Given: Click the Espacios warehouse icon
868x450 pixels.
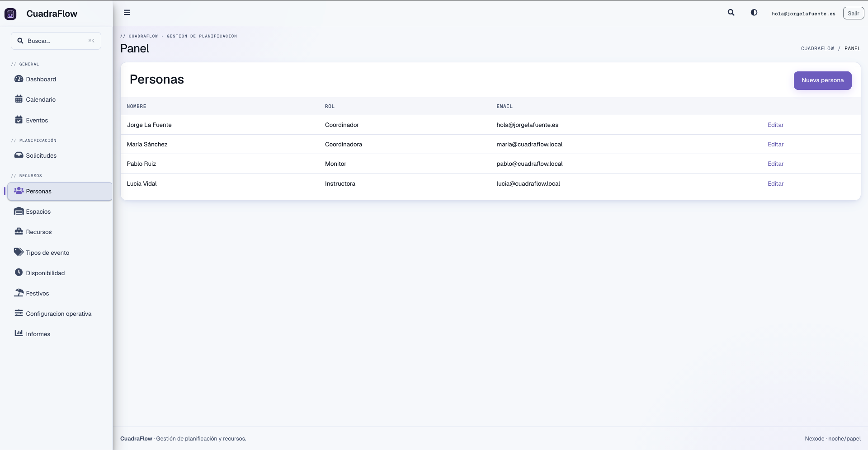Looking at the screenshot, I should click(x=19, y=211).
